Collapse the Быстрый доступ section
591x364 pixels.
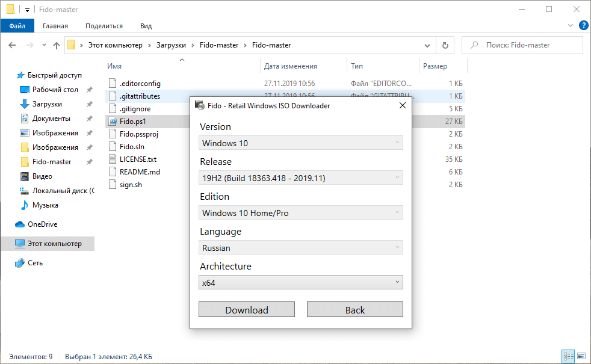tap(11, 75)
